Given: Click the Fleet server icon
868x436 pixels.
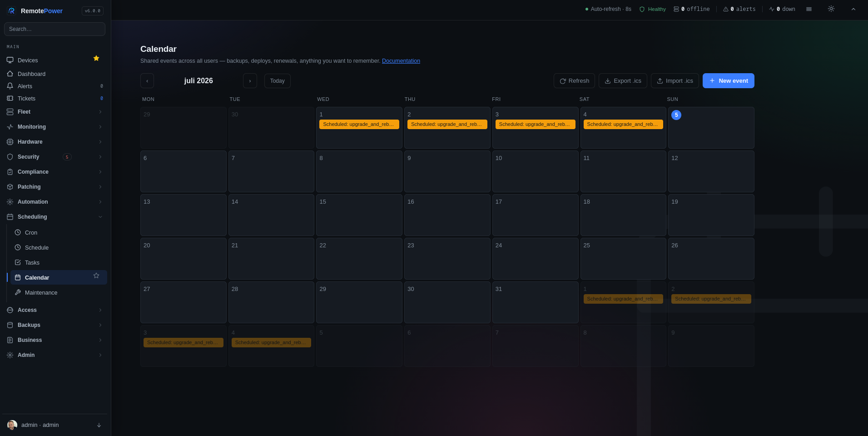Looking at the screenshot, I should [x=10, y=112].
